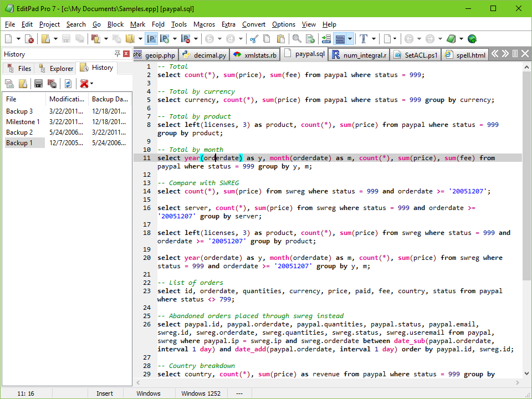The image size is (532, 399).
Task: Click the Paste clipboard icon
Action: coord(280,39)
